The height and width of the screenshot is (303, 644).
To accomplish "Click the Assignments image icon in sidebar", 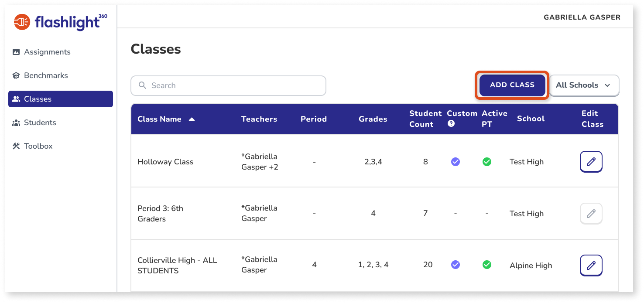I will point(16,52).
